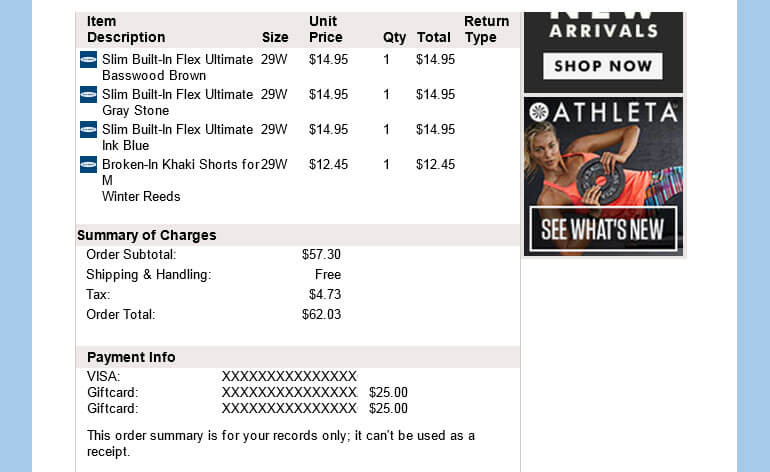Click the brand icon beside Ink Blue item

(x=88, y=130)
